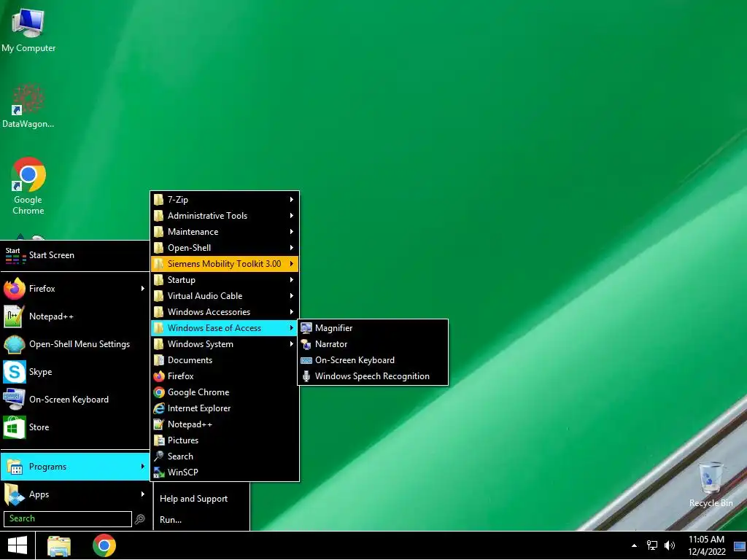Click the Magnifier menu label

(x=333, y=328)
